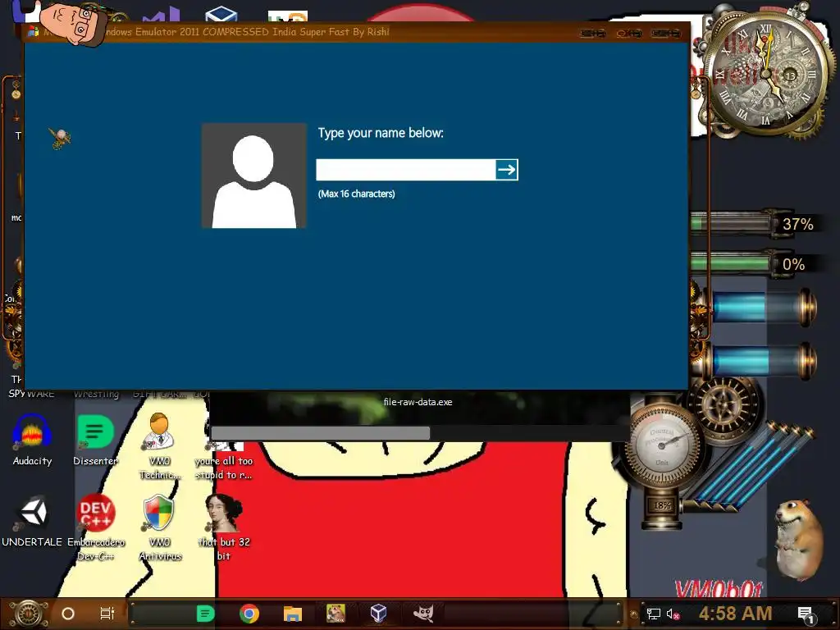Open 'that but 32 bit' desktop icon
Viewport: 840px width, 630px height.
(224, 527)
